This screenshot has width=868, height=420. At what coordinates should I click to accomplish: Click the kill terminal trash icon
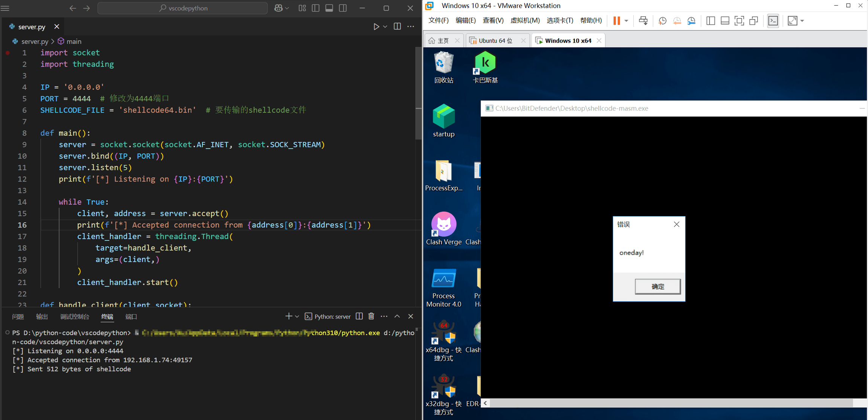(371, 316)
